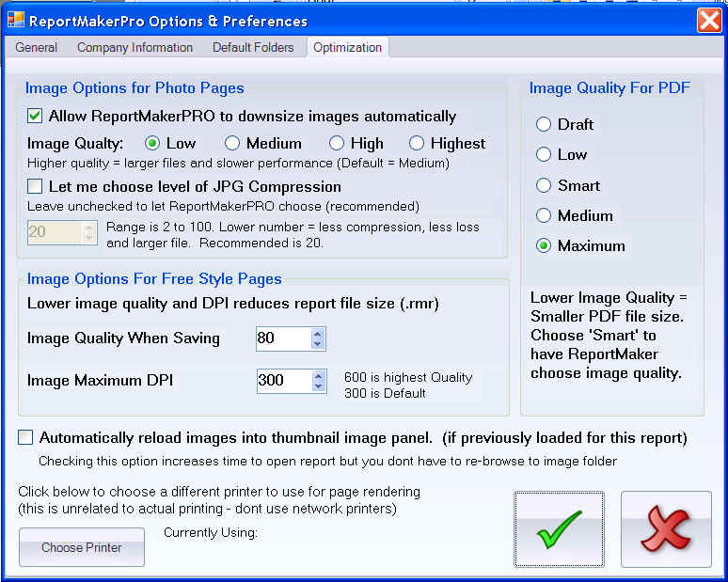Close the Options & Preferences window
The height and width of the screenshot is (582, 728).
click(708, 20)
